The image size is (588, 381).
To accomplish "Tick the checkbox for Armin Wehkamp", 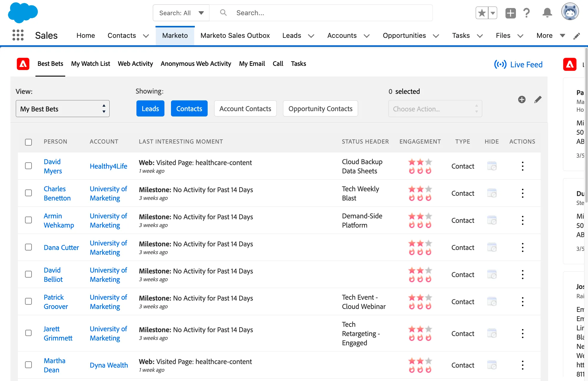I will pyautogui.click(x=29, y=220).
